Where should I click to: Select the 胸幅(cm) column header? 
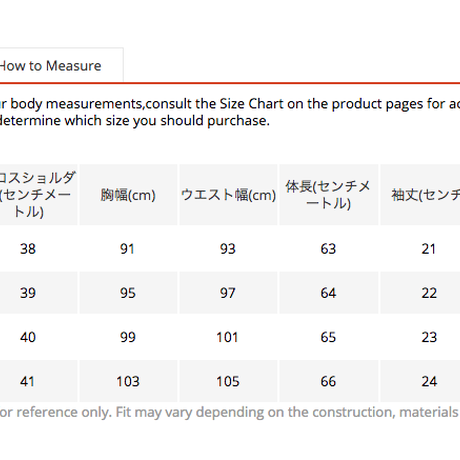pyautogui.click(x=128, y=195)
